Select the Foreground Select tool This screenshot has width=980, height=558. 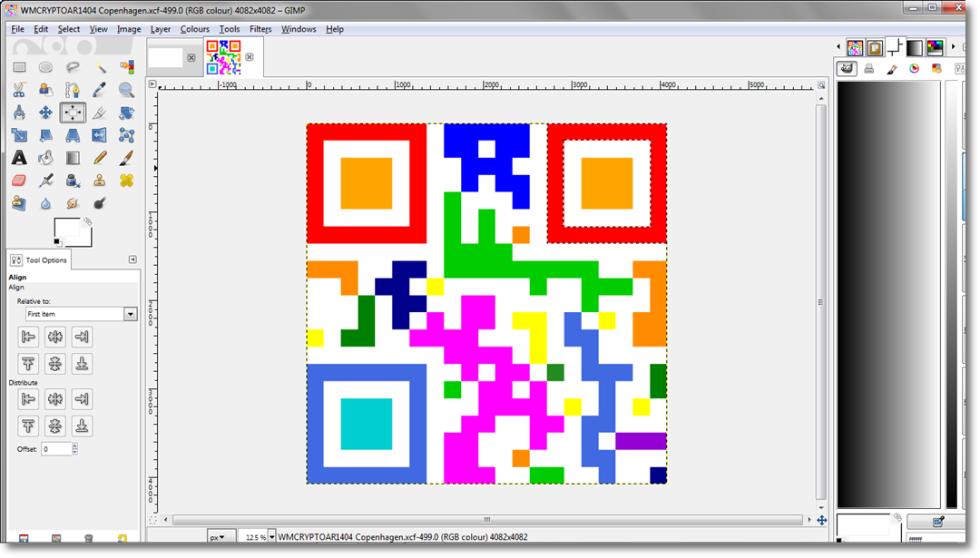[45, 90]
